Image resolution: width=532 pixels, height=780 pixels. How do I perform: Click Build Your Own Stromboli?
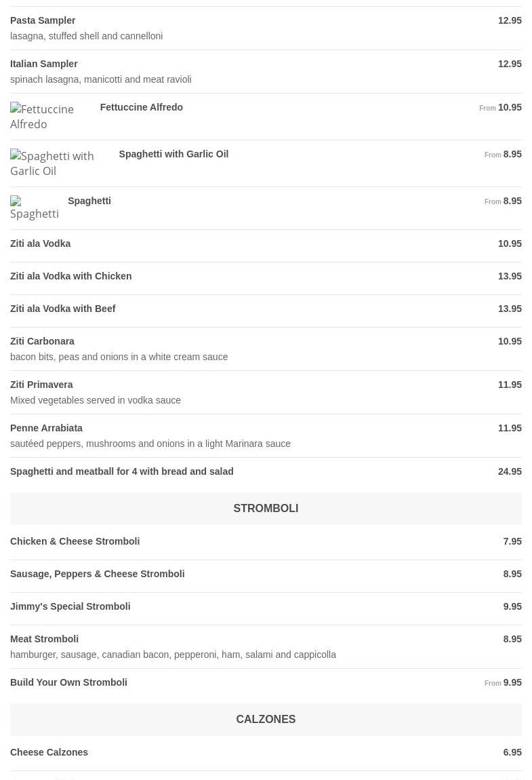[68, 682]
